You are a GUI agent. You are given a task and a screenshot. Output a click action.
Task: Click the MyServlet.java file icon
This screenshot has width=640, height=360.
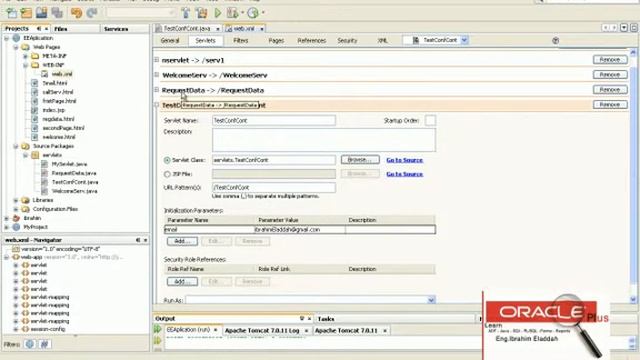44,164
